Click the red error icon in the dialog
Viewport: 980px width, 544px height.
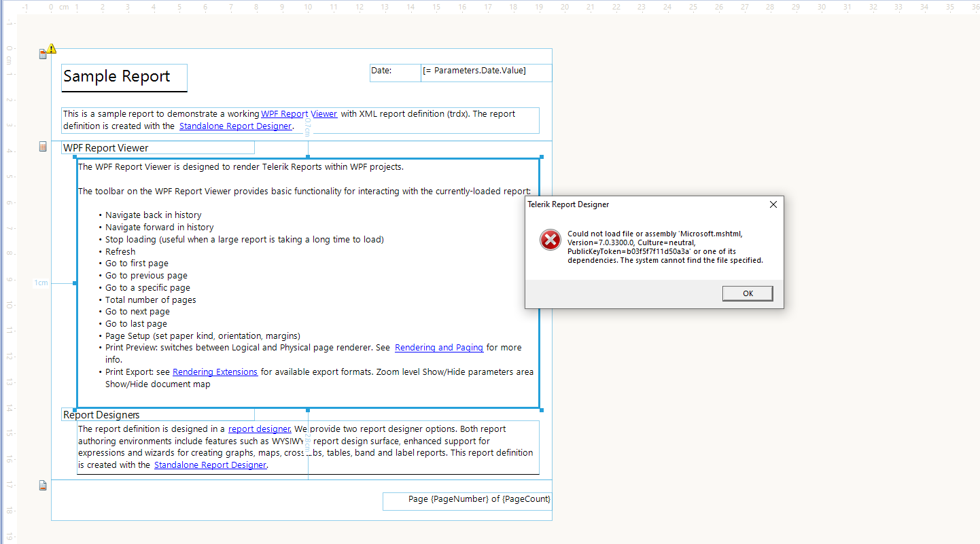tap(550, 240)
